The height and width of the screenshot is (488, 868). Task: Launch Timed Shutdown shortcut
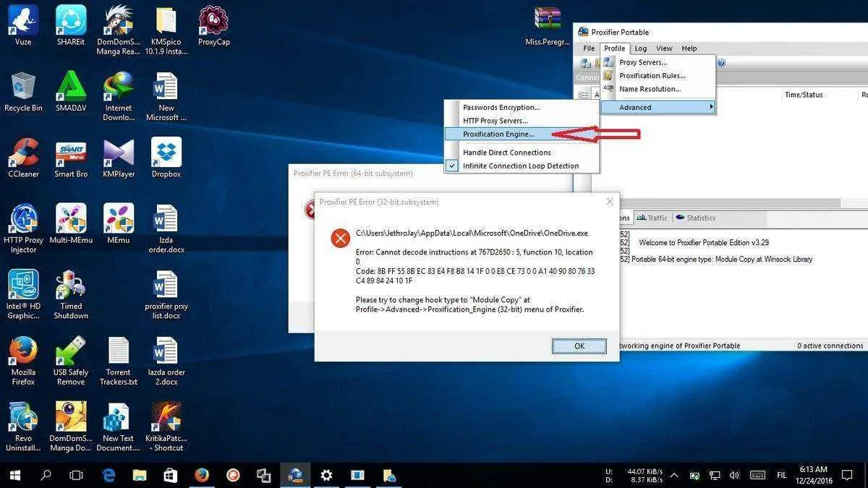point(71,294)
